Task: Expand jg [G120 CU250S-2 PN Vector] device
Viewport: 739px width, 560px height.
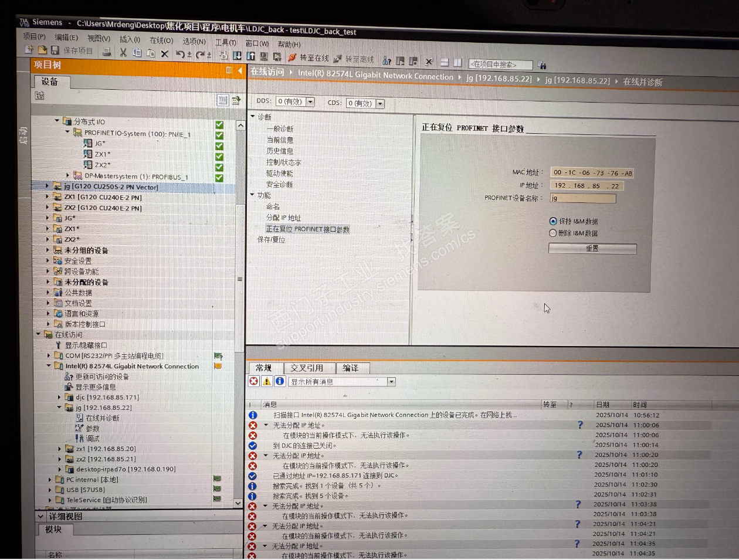Action: tap(48, 186)
